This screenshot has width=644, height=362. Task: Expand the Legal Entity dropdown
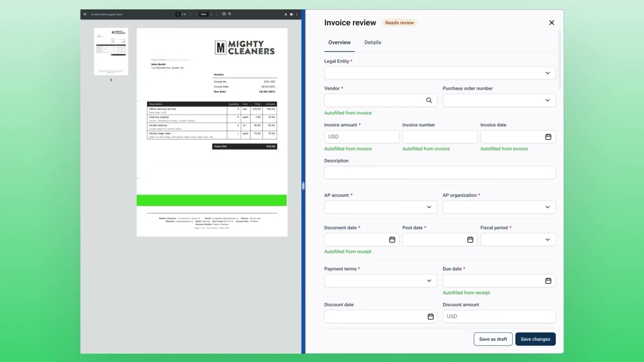point(440,73)
